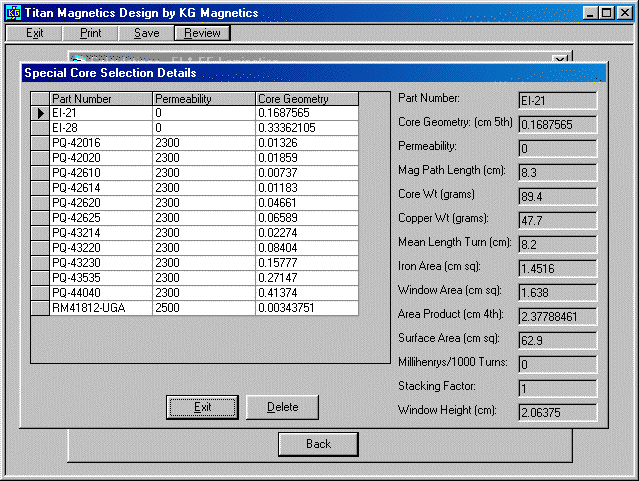Select the EI-21 row arrow selector

point(40,113)
